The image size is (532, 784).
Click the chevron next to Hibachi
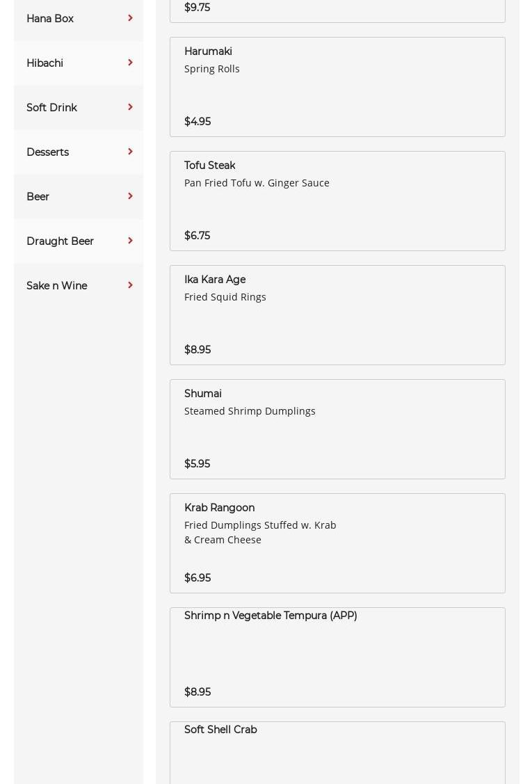130,63
